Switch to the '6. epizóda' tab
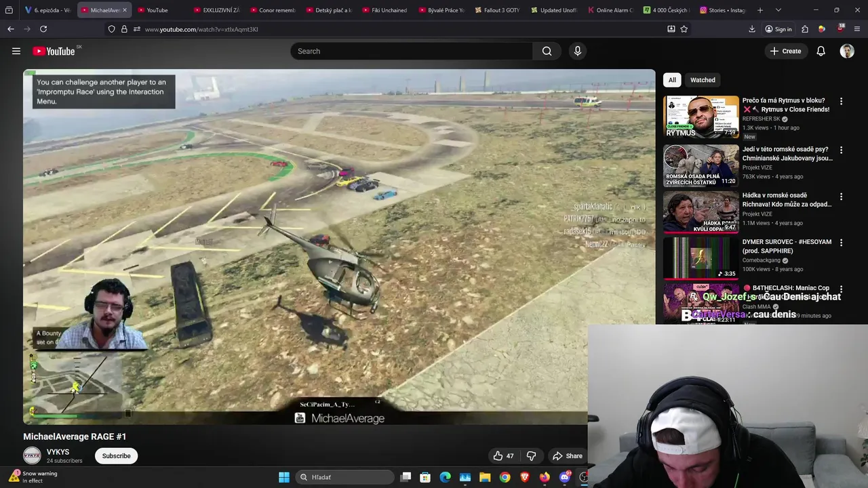The image size is (868, 488). [47, 10]
